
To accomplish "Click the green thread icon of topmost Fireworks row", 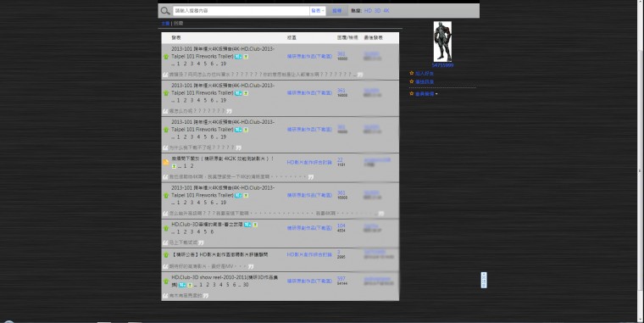I will pos(166,57).
